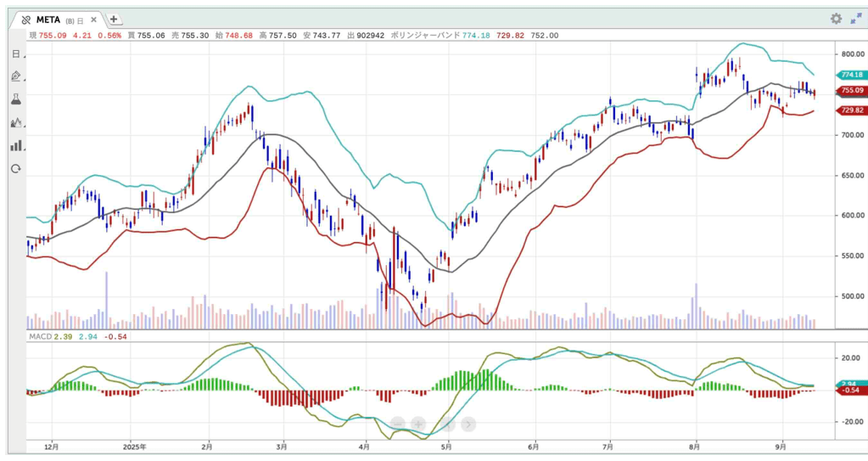
Task: Zoom in using the plus control
Action: (x=418, y=424)
